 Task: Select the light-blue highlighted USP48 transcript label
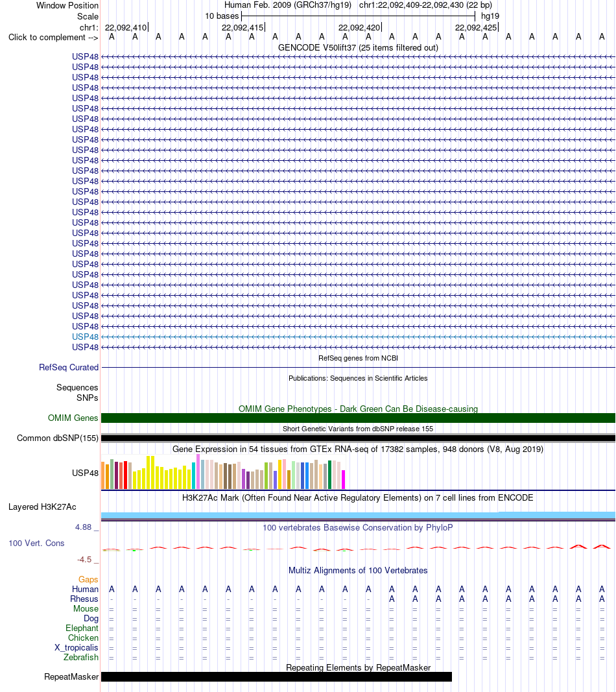pyautogui.click(x=85, y=337)
